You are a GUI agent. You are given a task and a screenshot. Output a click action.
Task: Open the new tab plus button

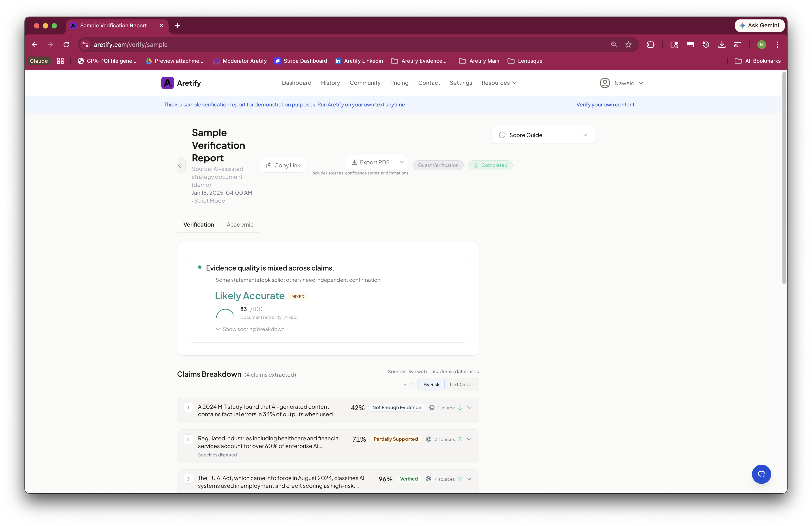[x=177, y=26]
